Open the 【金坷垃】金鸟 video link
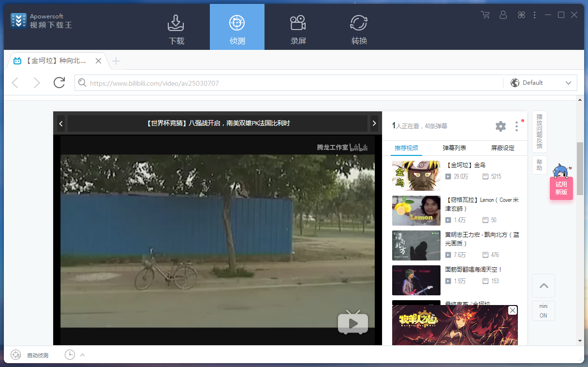 [466, 165]
